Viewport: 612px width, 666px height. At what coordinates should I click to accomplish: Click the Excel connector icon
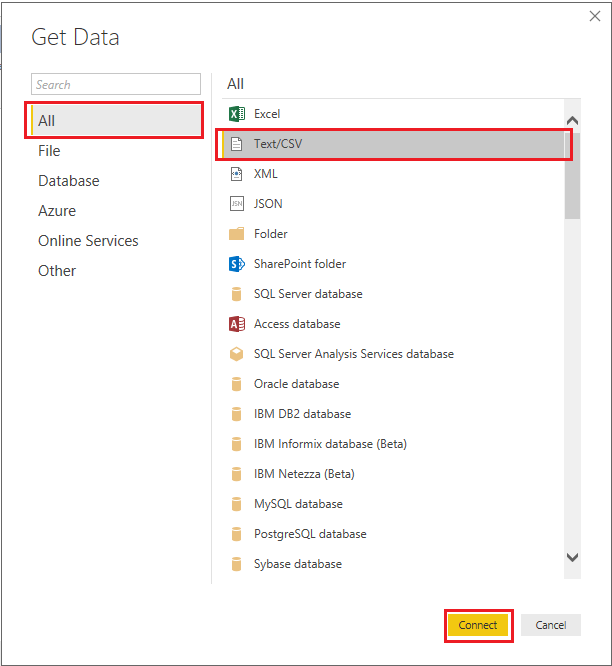pos(237,114)
